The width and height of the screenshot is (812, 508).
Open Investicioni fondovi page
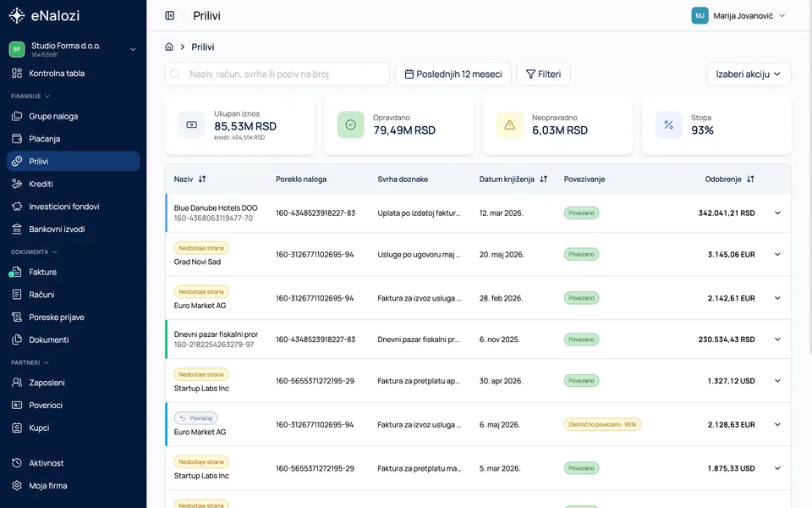coord(73,207)
